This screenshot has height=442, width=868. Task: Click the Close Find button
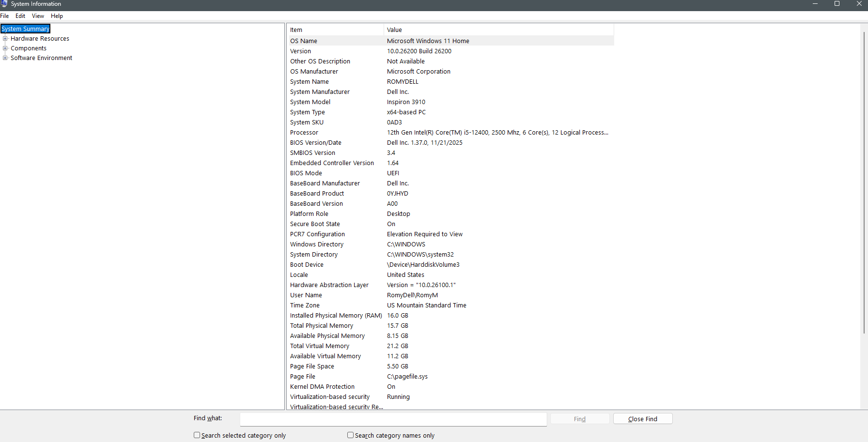point(642,418)
